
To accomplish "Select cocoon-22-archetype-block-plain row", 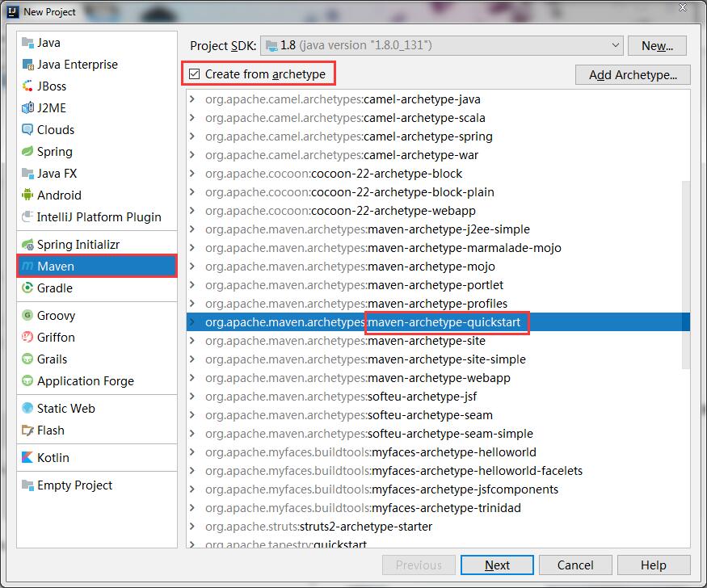I will pyautogui.click(x=438, y=192).
